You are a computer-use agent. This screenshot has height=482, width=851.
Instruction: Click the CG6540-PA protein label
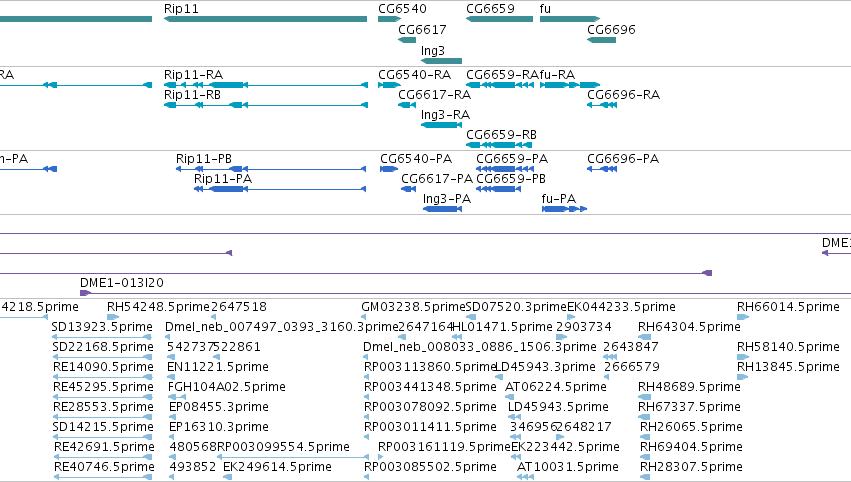tap(416, 159)
